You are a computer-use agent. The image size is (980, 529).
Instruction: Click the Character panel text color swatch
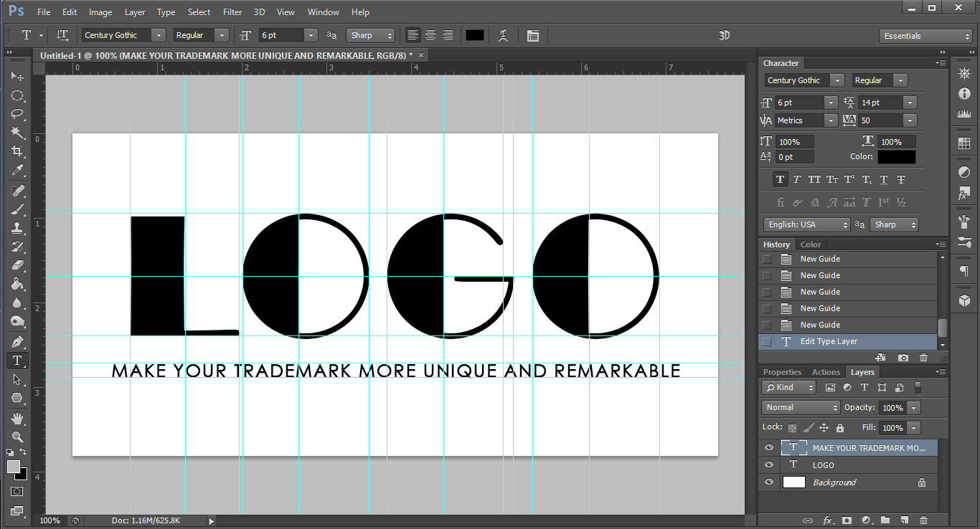(x=896, y=157)
